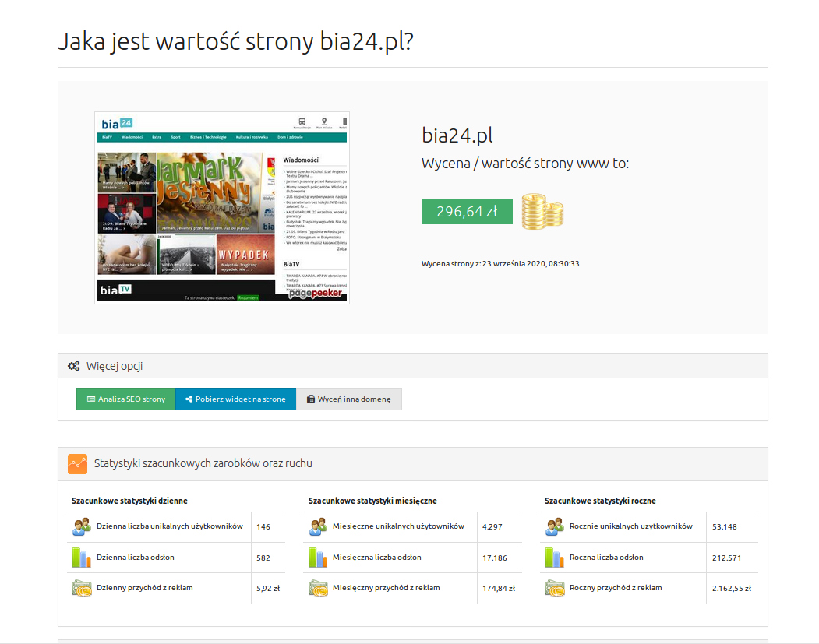Click the Roczny przychód z reklam label
819x644 pixels.
coord(616,588)
